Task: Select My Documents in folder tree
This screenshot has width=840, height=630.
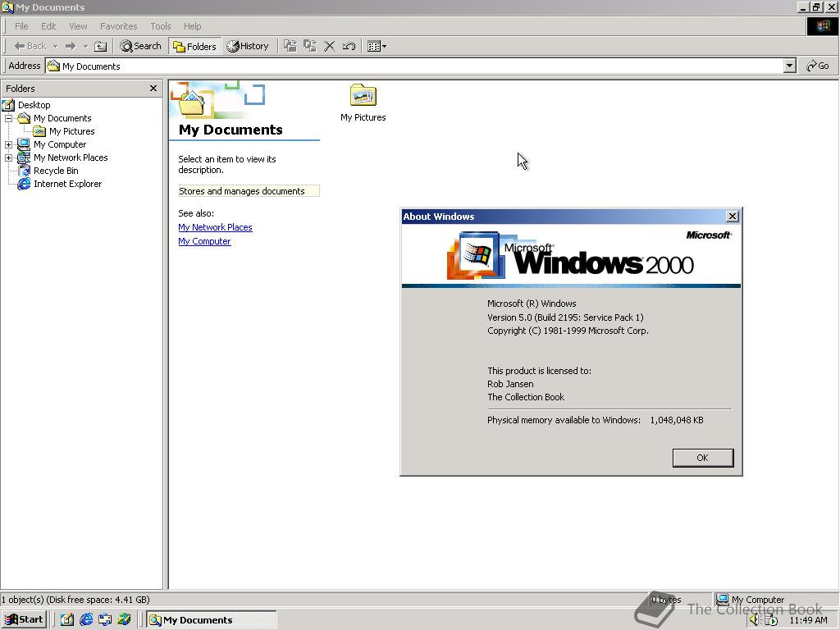Action: tap(62, 118)
